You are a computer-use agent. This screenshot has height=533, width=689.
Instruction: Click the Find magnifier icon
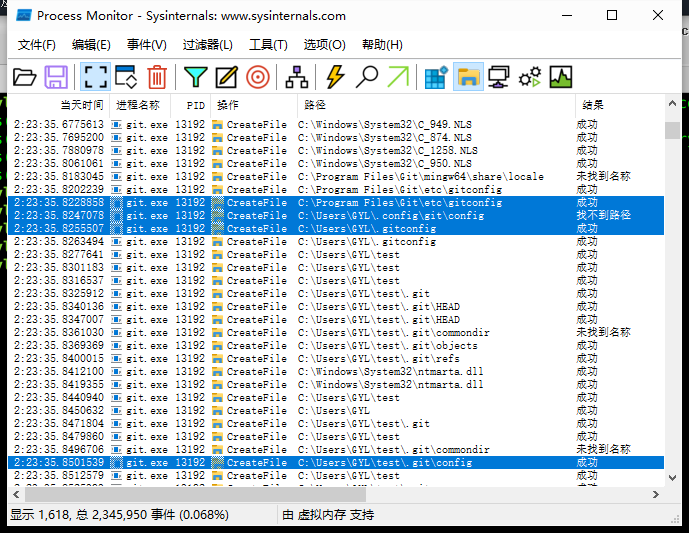point(367,77)
